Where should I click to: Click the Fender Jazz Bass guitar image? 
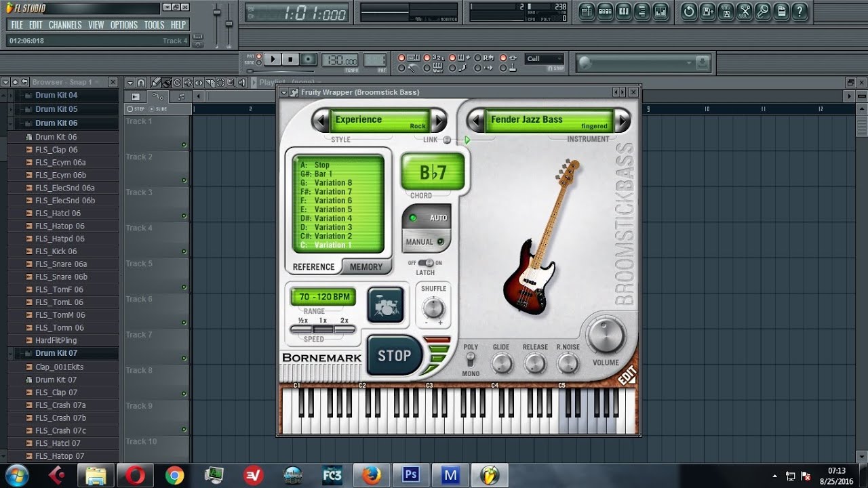[541, 236]
